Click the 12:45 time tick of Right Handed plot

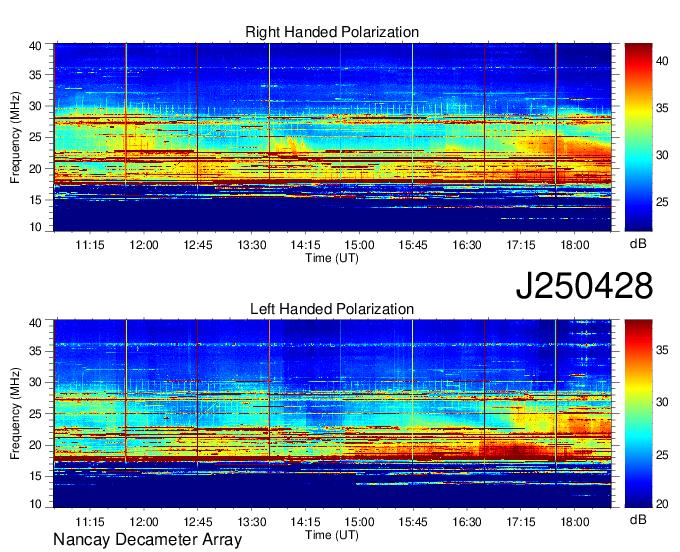(x=198, y=245)
